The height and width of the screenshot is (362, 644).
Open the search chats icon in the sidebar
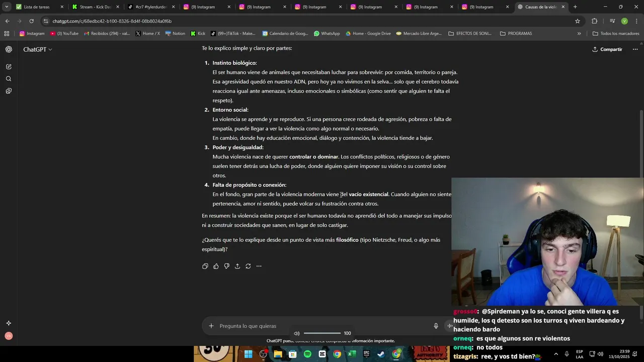tap(9, 79)
